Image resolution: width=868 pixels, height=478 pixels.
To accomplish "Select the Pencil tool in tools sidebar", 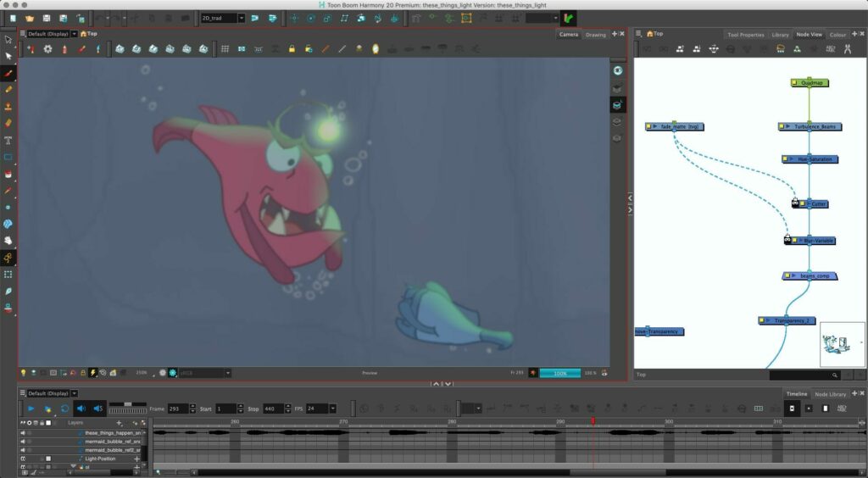I will pos(8,90).
